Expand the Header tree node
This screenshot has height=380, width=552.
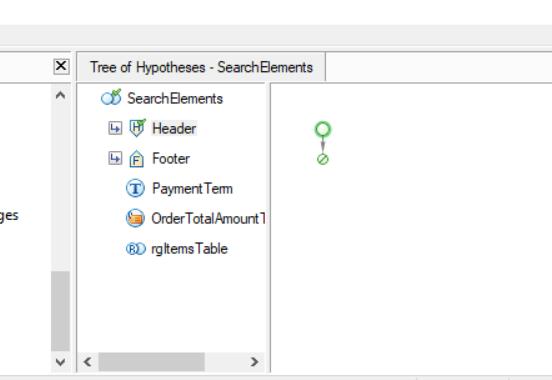click(115, 128)
